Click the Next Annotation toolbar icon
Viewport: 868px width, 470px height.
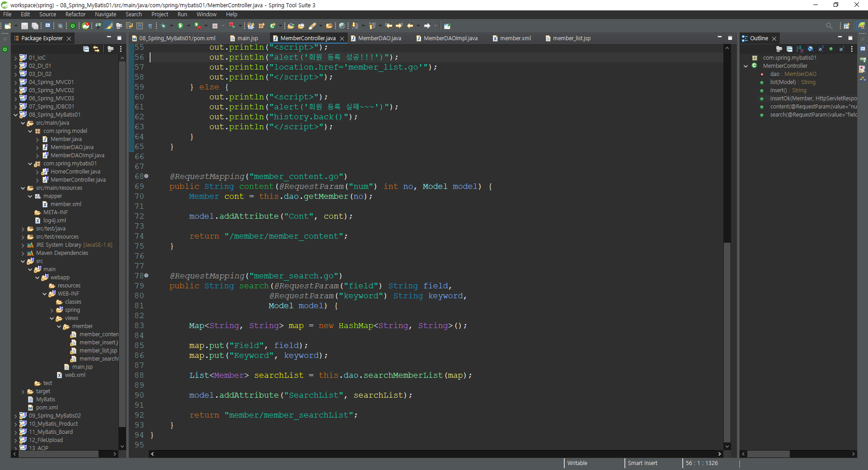point(355,26)
